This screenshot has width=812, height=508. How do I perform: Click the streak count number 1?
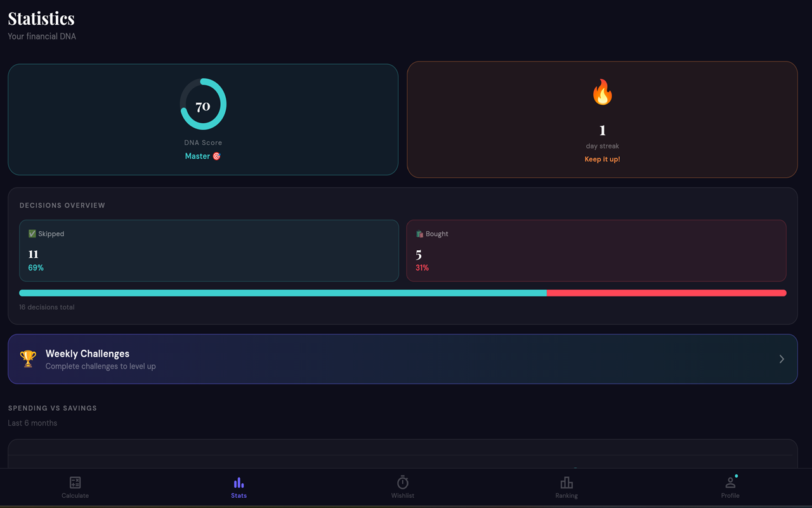[603, 130]
